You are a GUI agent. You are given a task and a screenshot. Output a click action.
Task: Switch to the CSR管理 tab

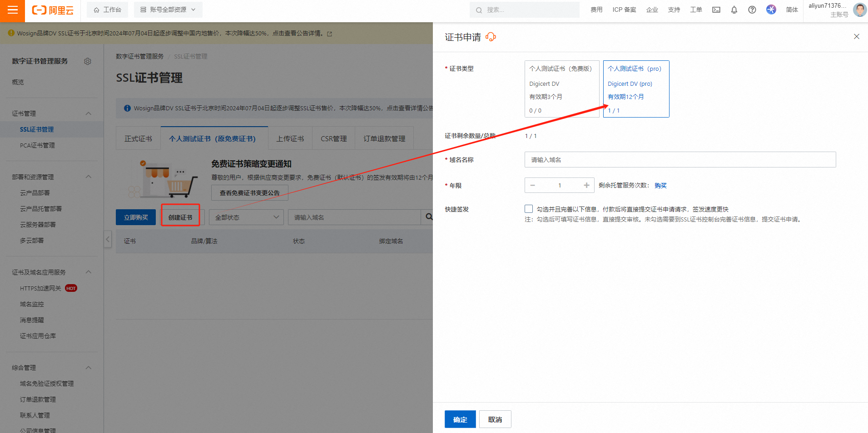(333, 138)
